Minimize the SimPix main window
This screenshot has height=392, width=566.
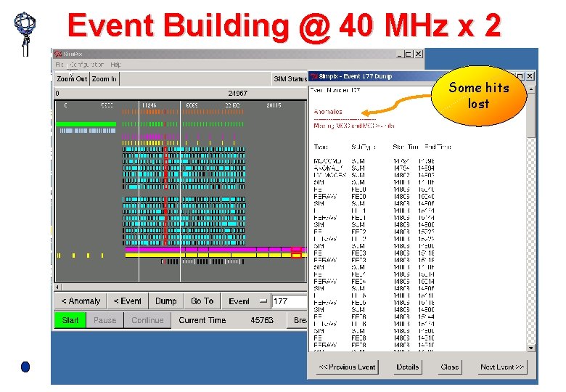pos(399,54)
